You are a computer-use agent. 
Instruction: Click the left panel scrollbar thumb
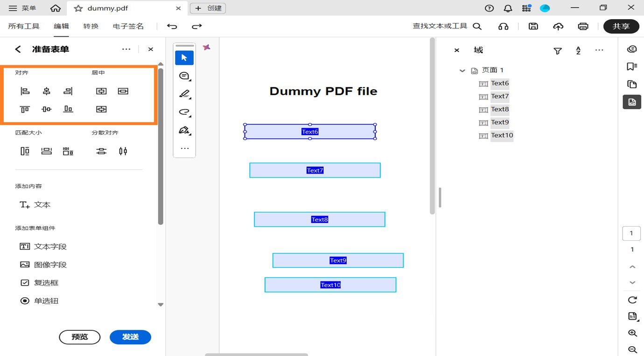coord(161,147)
